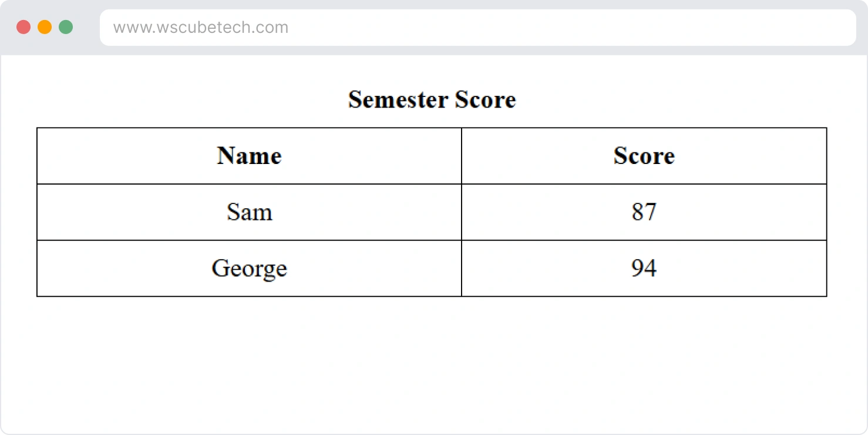Click empty space at the address bar's right end
This screenshot has height=435, width=868.
(x=810, y=28)
